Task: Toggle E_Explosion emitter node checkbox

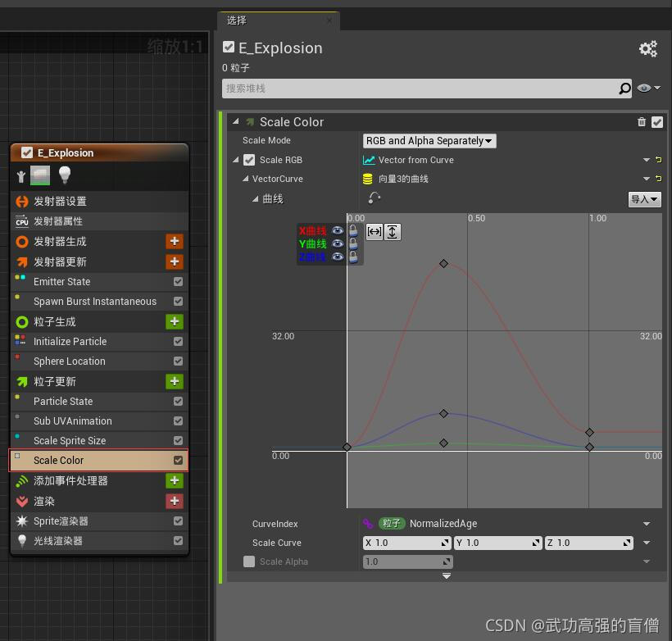Action: pyautogui.click(x=27, y=152)
